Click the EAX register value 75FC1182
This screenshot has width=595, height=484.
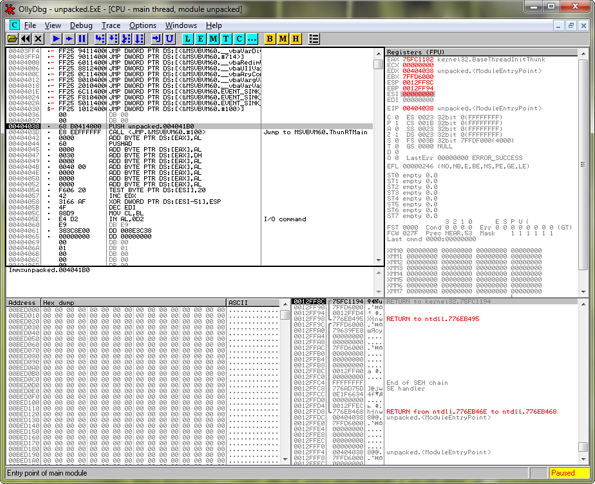point(418,60)
